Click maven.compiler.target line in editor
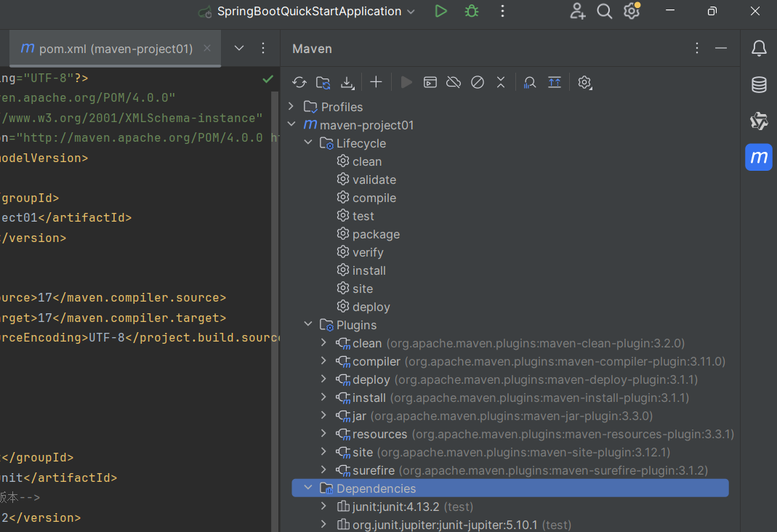The image size is (777, 532). tap(113, 318)
